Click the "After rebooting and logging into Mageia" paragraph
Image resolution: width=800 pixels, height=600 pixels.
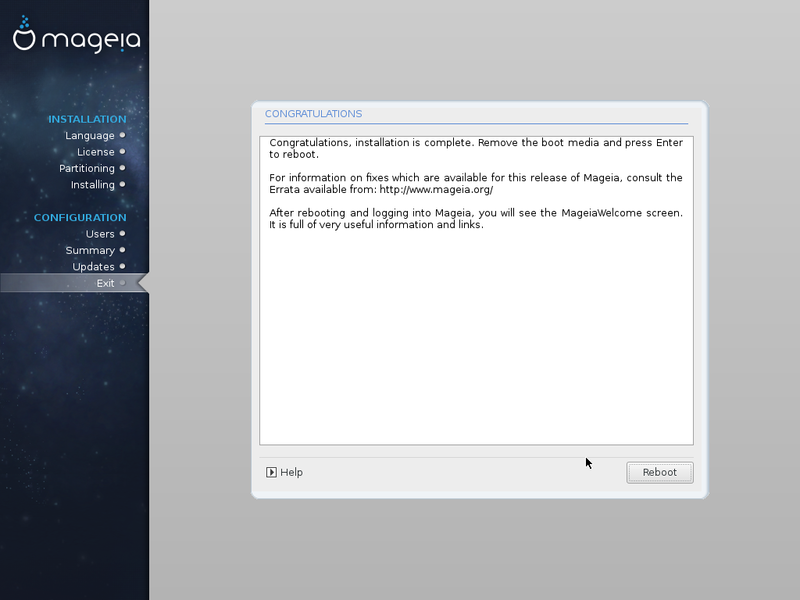[476, 219]
